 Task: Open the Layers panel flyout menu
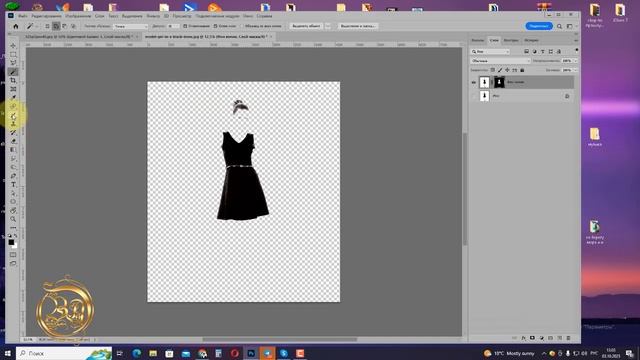(576, 40)
